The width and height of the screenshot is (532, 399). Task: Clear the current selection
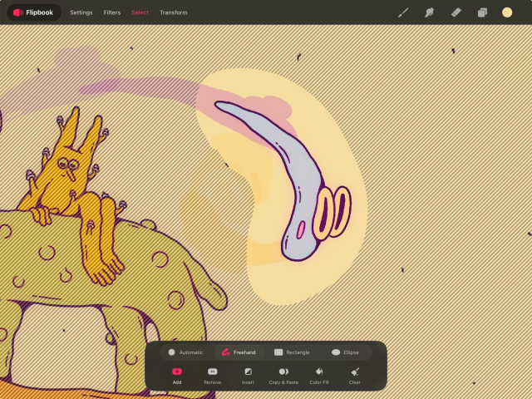pos(355,376)
